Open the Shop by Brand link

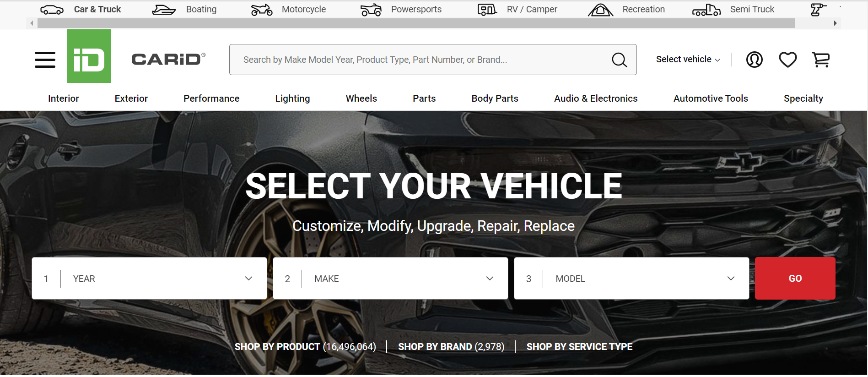[451, 347]
